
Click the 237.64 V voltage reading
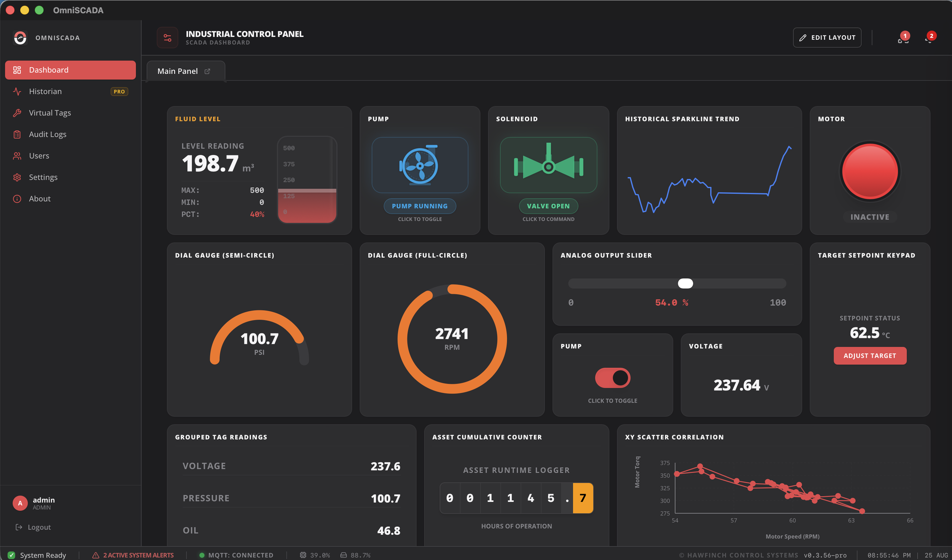741,385
